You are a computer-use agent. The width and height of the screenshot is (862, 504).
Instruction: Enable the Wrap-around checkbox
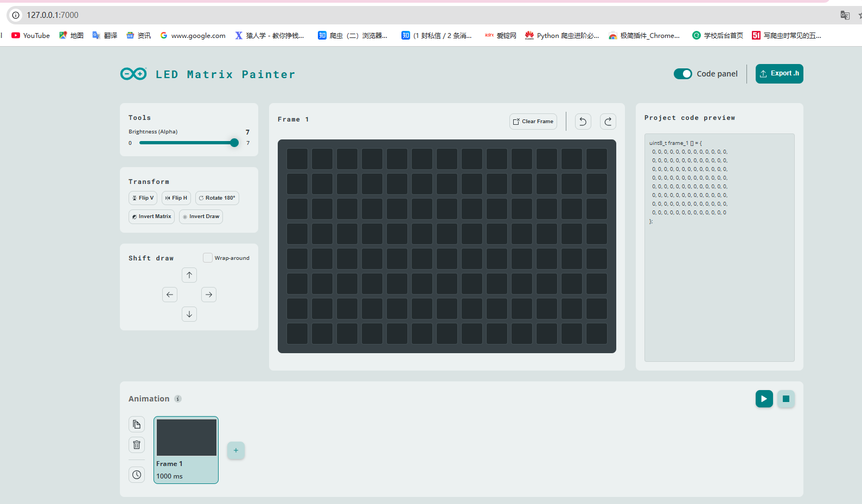[208, 258]
